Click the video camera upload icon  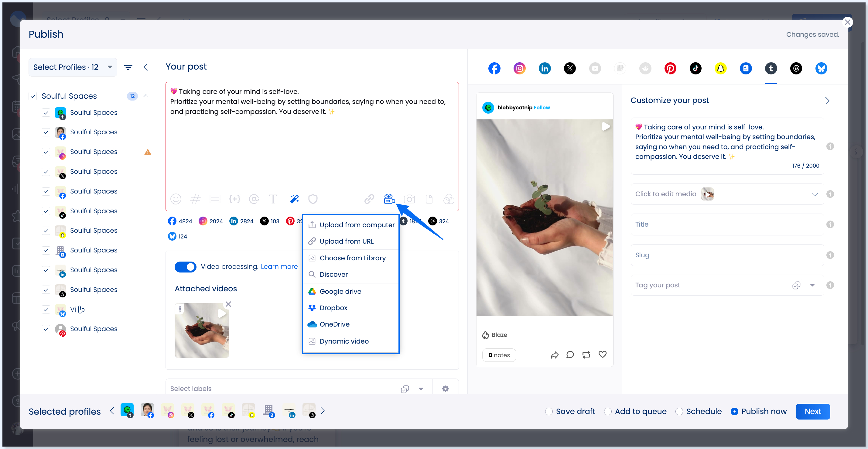389,199
